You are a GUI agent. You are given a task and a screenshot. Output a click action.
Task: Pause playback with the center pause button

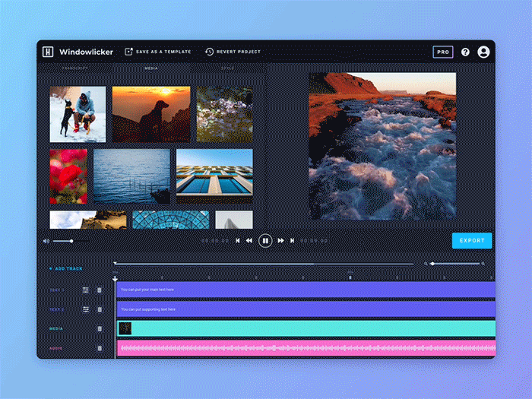coord(265,241)
